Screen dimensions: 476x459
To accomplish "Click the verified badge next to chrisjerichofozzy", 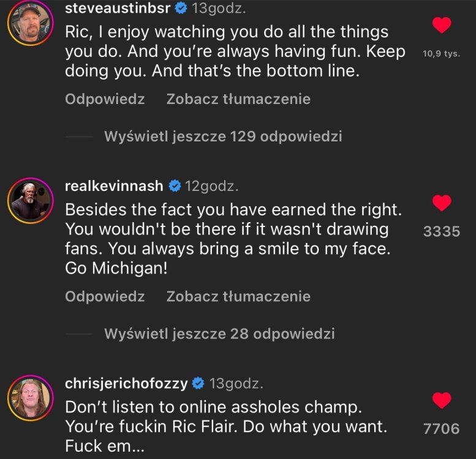I will click(198, 384).
